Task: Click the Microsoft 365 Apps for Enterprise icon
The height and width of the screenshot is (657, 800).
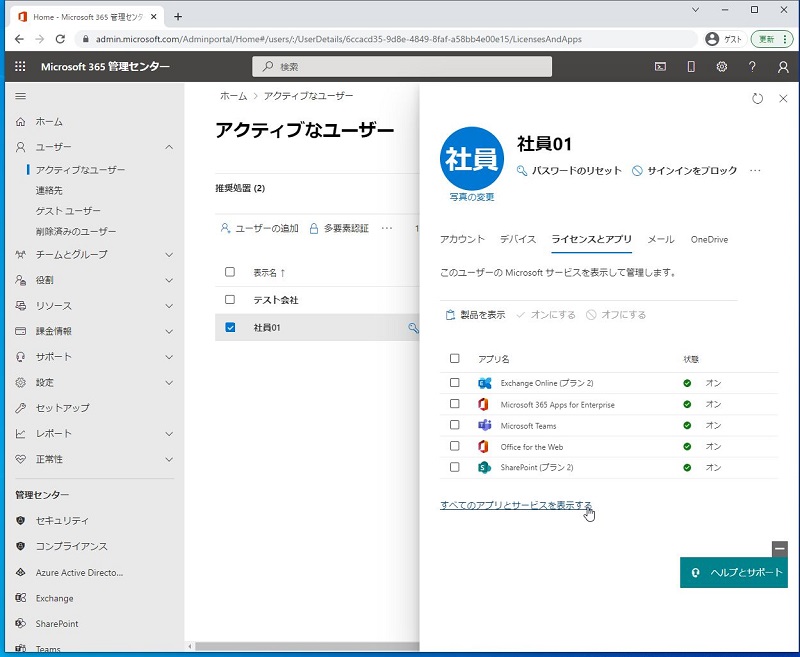Action: click(x=483, y=405)
